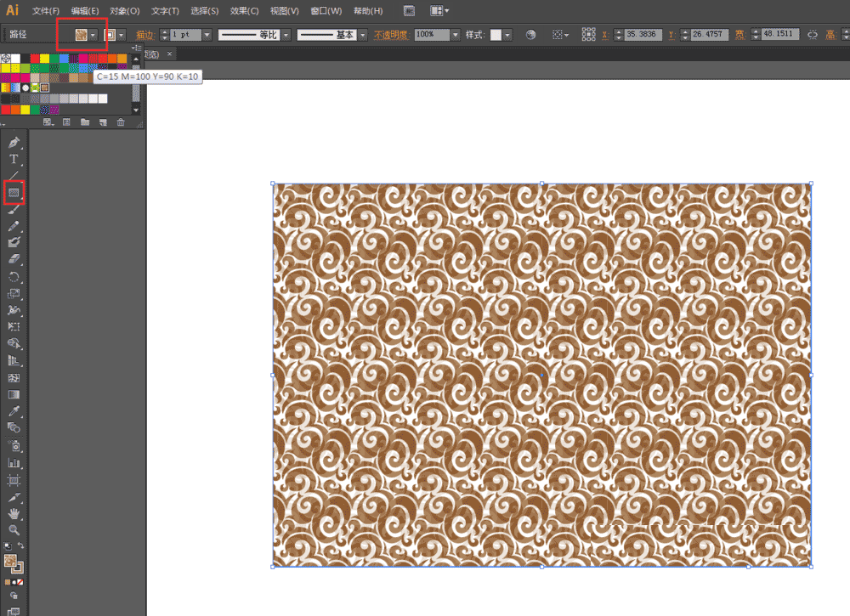Select the Eyedropper tool
Screen dimensions: 850x616
(x=14, y=411)
